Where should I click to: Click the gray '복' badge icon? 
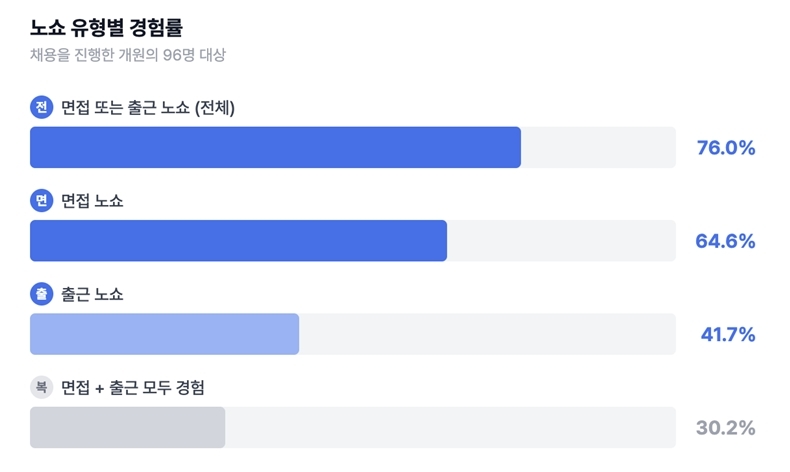[x=41, y=387]
